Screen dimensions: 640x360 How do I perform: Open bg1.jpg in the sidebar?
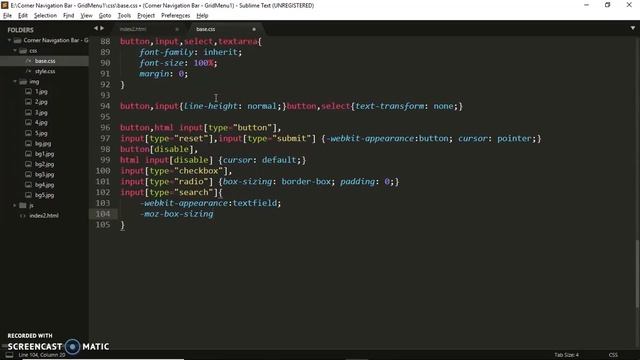[x=44, y=154]
